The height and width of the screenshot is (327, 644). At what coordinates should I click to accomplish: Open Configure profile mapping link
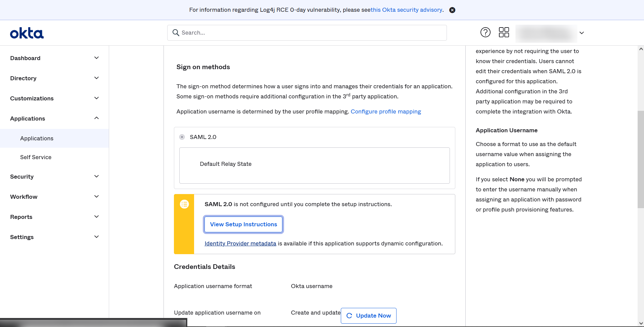coord(385,111)
